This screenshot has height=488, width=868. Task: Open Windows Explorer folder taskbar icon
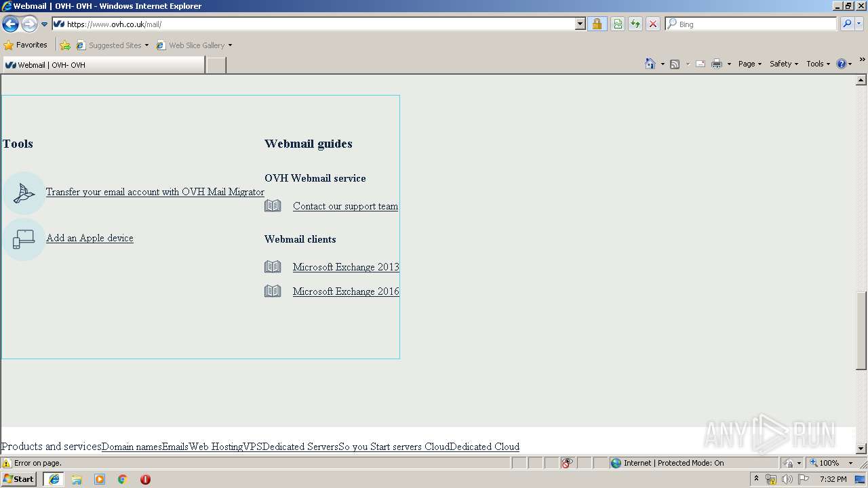tap(77, 479)
